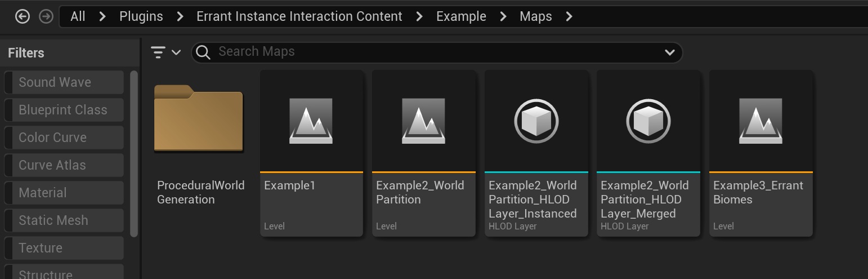Viewport: 868px width, 279px height.
Task: Expand the search bar dropdown arrow
Action: click(669, 52)
